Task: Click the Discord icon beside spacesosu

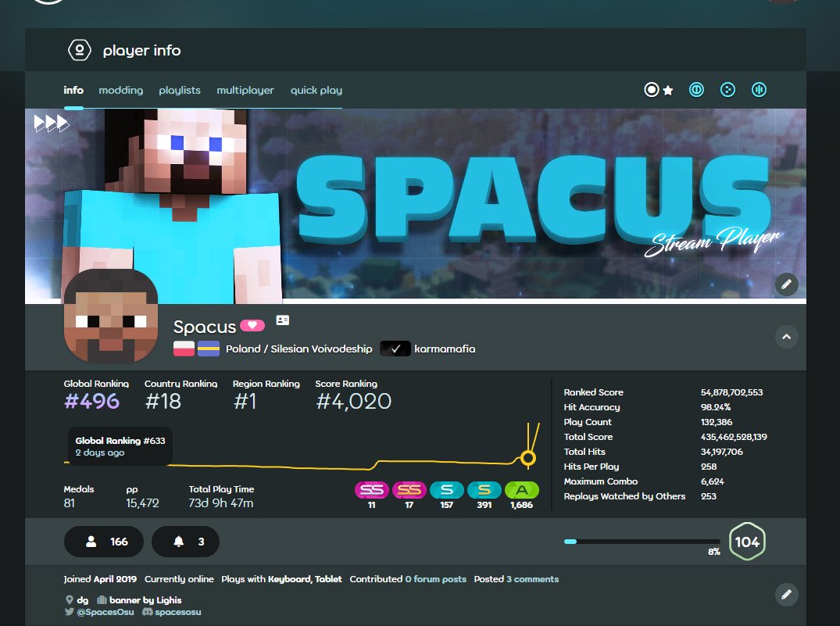Action: pyautogui.click(x=148, y=611)
